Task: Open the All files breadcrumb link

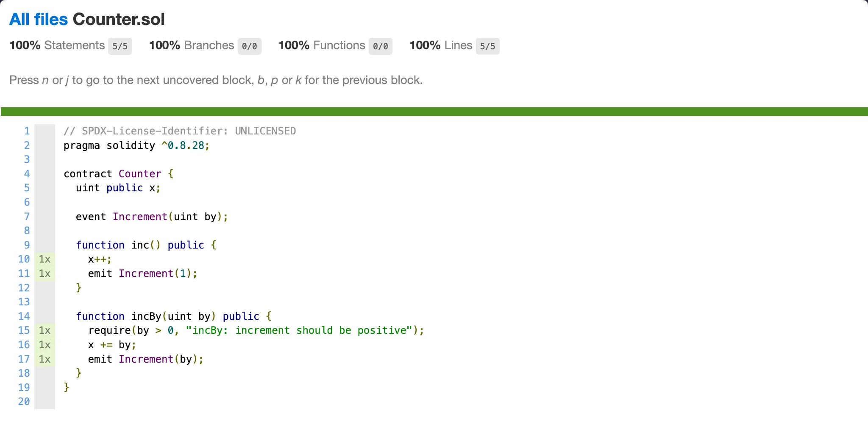Action: tap(38, 20)
